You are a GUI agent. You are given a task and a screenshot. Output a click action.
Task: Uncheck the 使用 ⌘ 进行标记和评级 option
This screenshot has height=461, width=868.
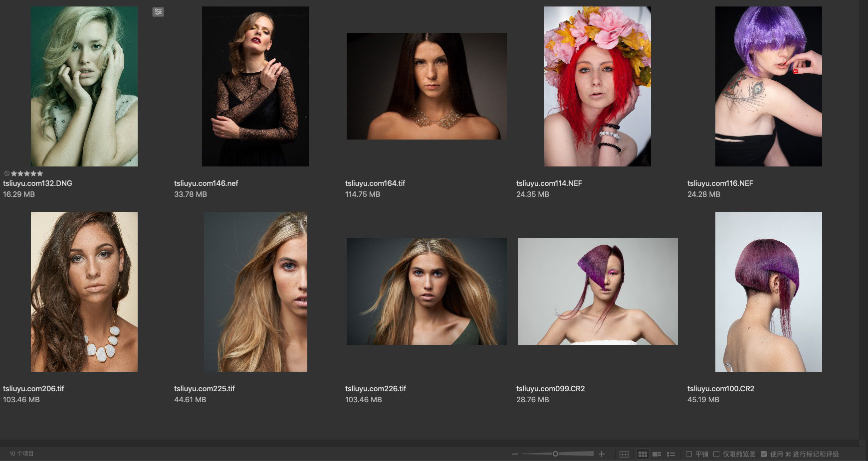[x=764, y=454]
